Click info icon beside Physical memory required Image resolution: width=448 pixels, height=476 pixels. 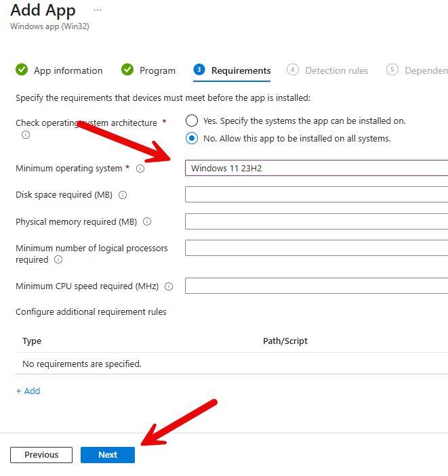pyautogui.click(x=147, y=221)
